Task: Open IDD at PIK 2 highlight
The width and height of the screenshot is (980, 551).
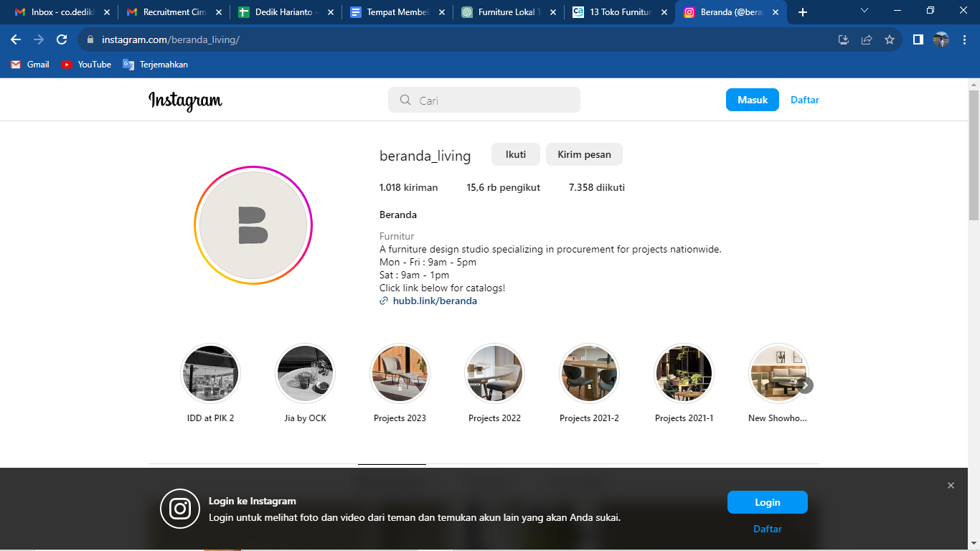Action: [210, 374]
